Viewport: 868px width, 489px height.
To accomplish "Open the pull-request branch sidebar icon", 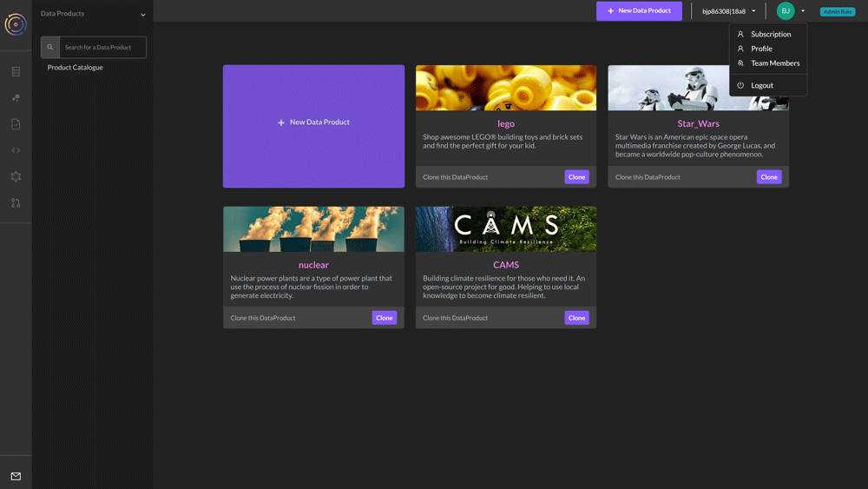I will pos(16,203).
